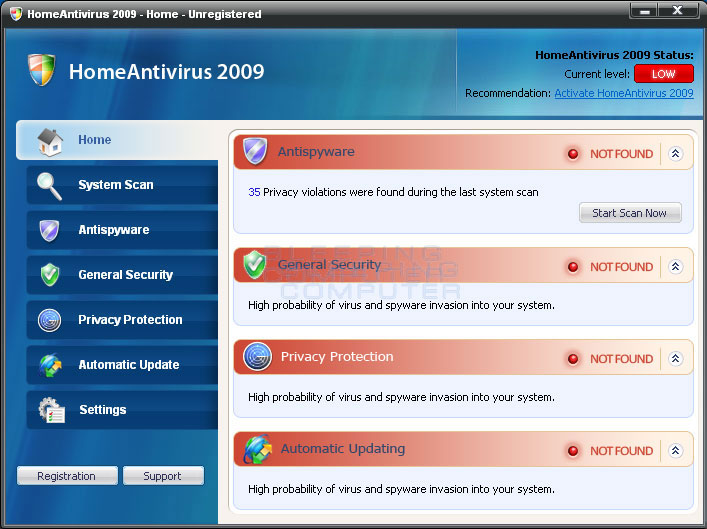Image resolution: width=707 pixels, height=529 pixels.
Task: Click red status dot in Automatic Updating panel
Action: click(573, 451)
